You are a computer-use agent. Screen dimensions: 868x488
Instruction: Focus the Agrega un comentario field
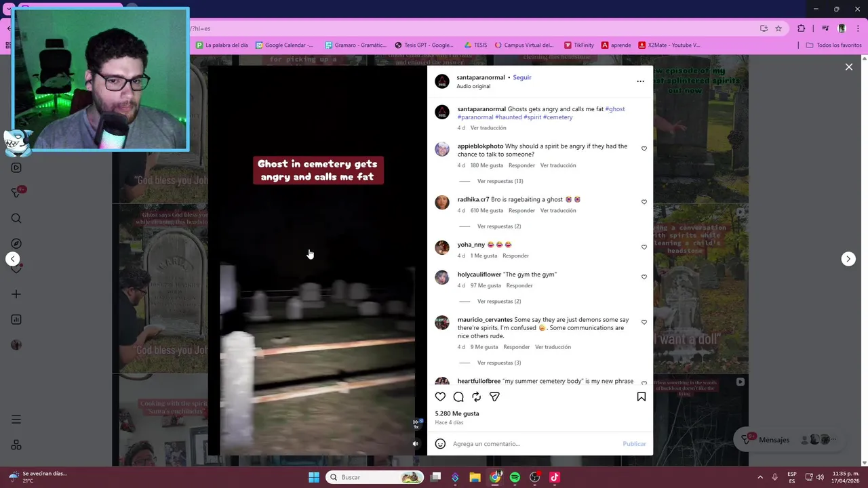536,444
